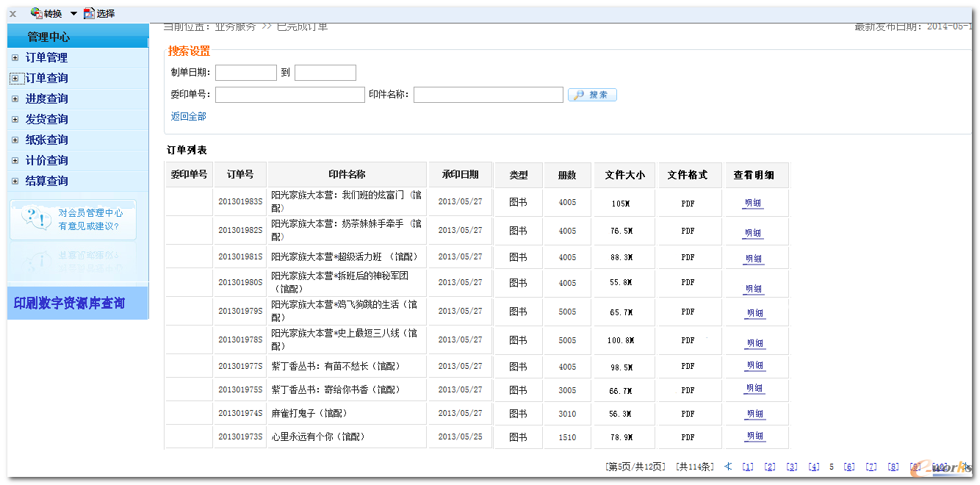Viewport: 980px width, 485px height.
Task: Click the 100.8M file size cell
Action: point(624,341)
